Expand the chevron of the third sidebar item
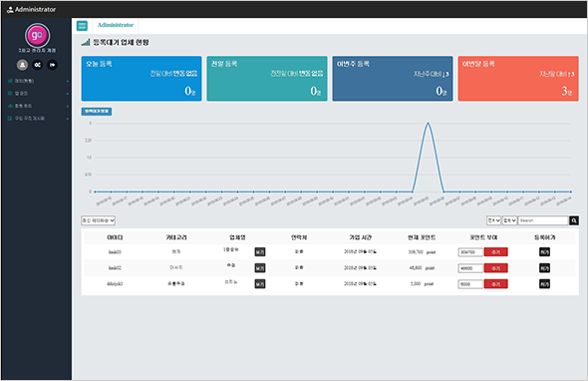This screenshot has height=381, width=588. click(68, 107)
